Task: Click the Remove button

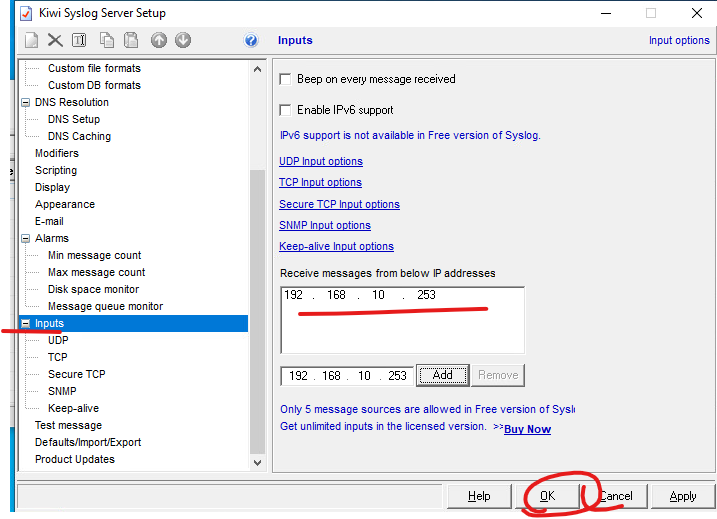Action: (x=498, y=375)
